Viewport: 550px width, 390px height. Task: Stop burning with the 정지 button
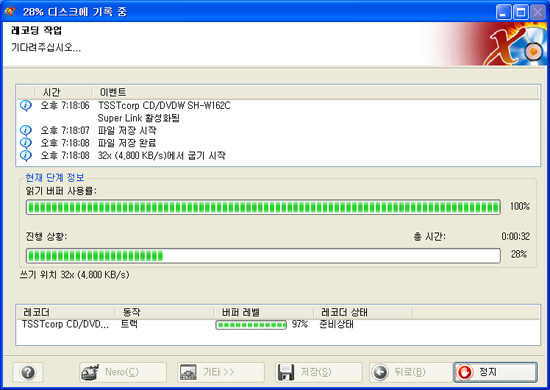pos(495,372)
